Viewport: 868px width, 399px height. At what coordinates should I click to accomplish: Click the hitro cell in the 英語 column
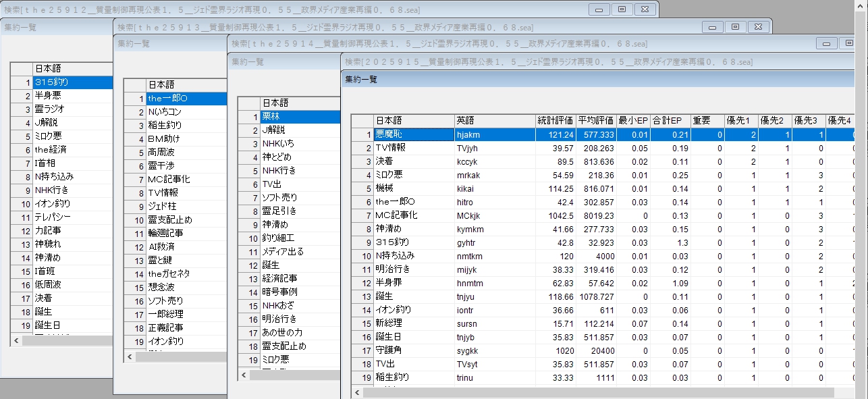[465, 202]
